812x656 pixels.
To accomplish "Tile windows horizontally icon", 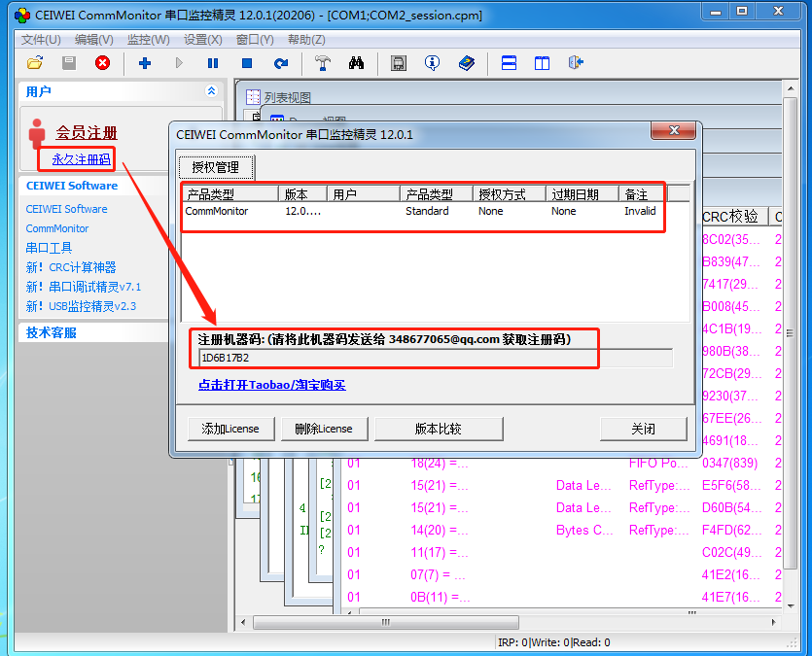I will (x=509, y=63).
